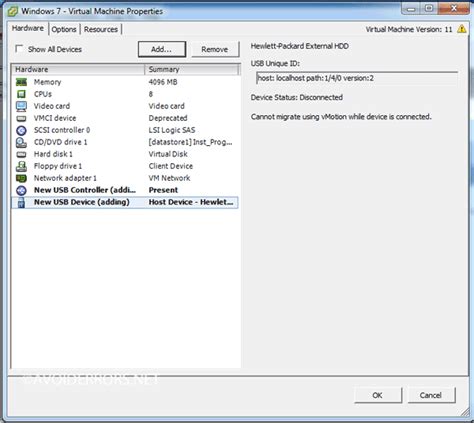Toggle the Show All Devices checkbox
Image resolution: width=474 pixels, height=423 pixels.
point(19,49)
